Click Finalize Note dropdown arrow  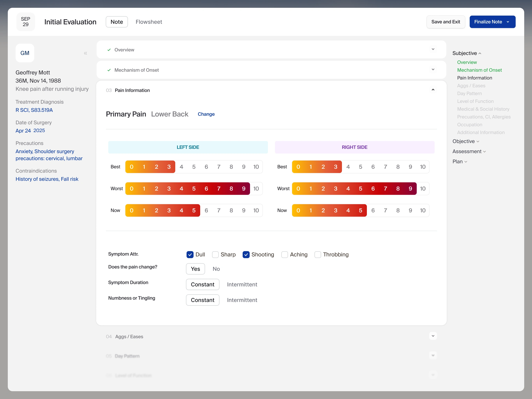[x=508, y=22]
